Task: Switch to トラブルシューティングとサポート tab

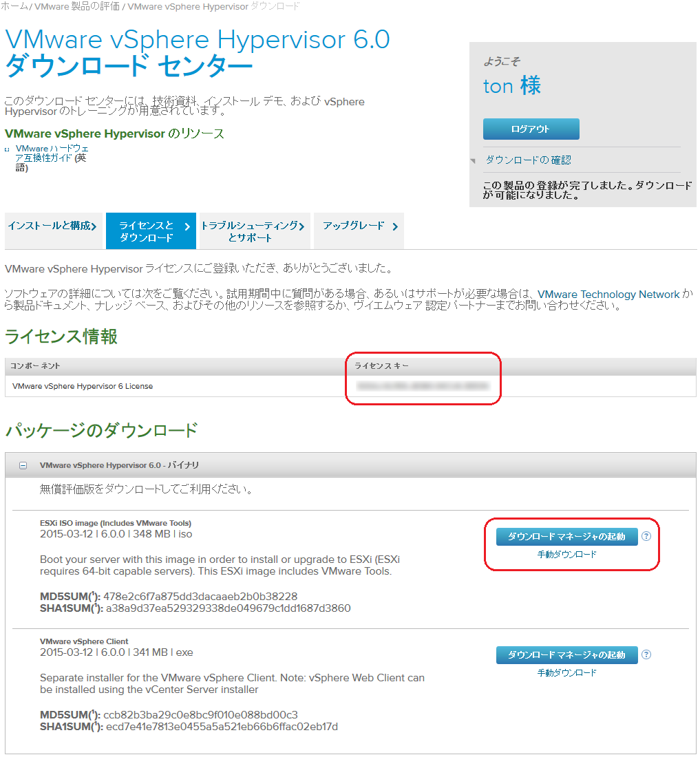Action: (x=253, y=231)
